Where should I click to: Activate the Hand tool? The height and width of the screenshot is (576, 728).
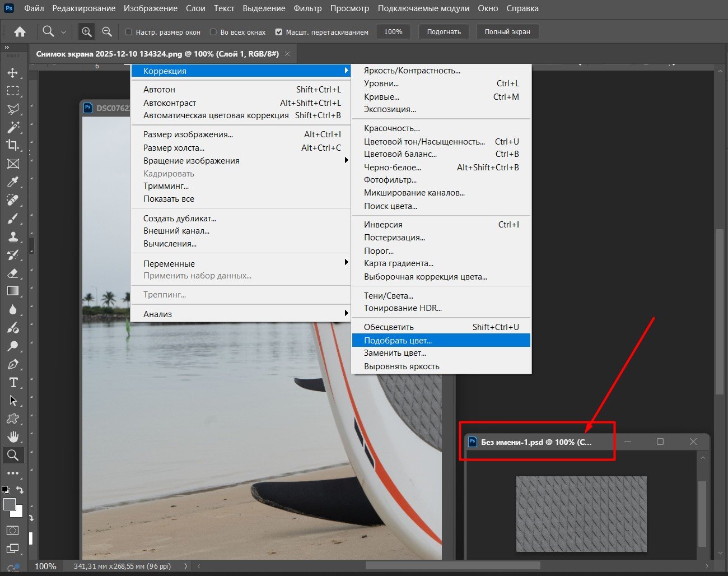(13, 436)
